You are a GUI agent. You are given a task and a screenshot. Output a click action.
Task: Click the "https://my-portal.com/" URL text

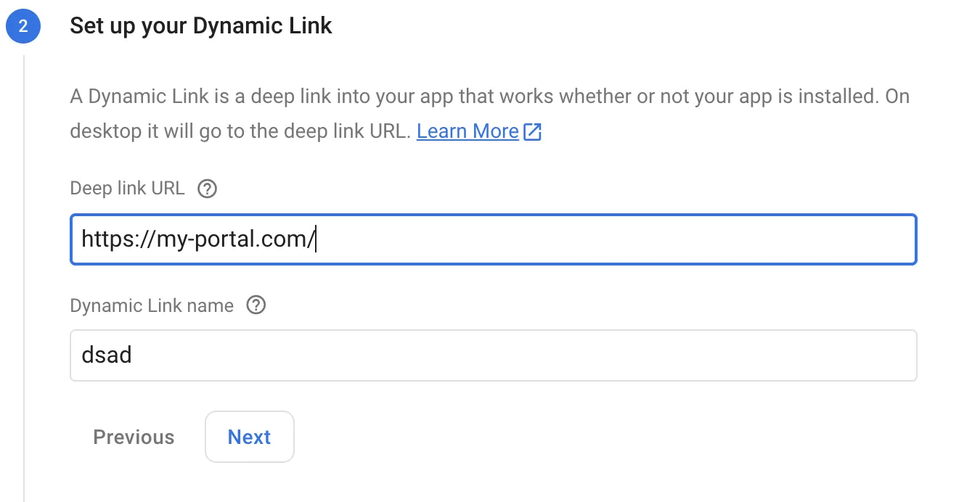[197, 239]
